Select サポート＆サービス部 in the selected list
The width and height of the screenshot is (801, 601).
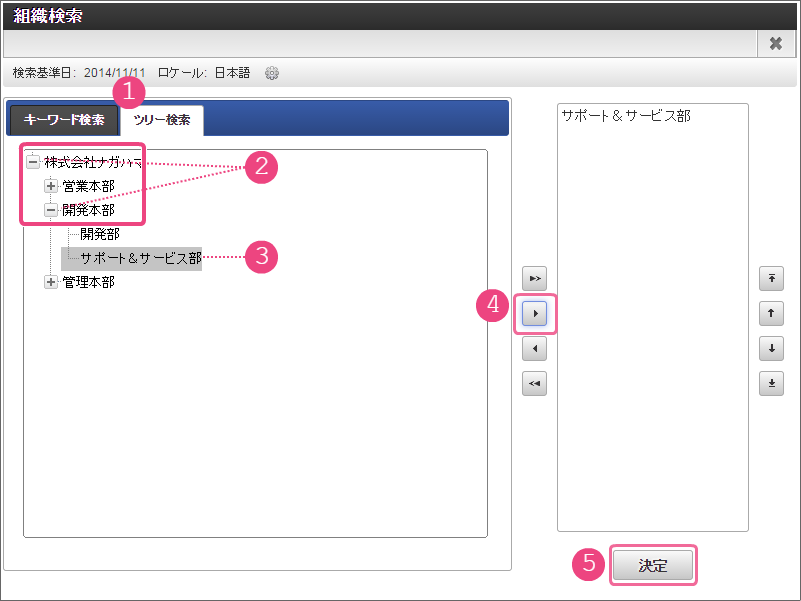(x=626, y=116)
